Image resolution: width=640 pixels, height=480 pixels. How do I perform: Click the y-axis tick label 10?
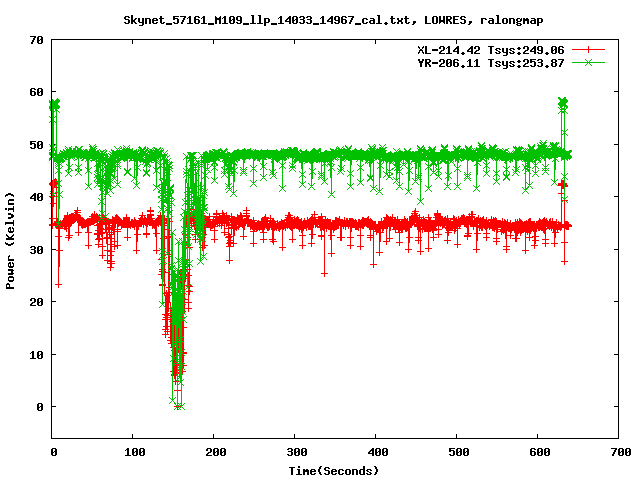tap(36, 355)
